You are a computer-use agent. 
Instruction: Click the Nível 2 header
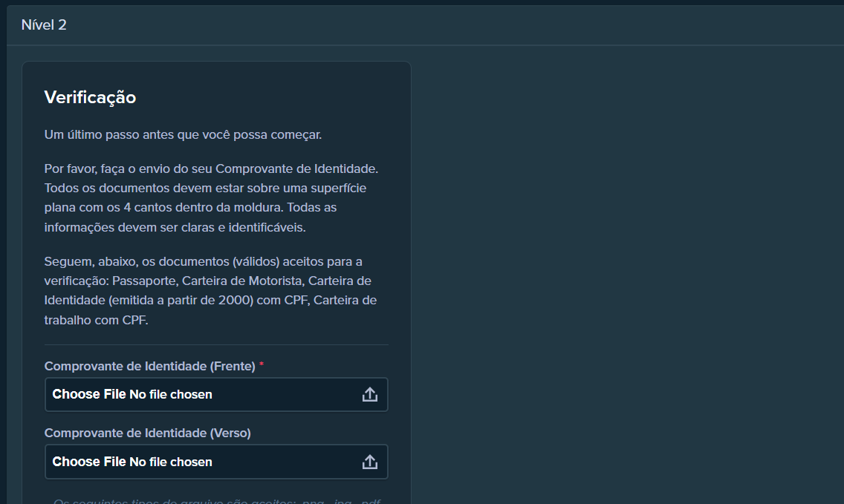coord(44,24)
